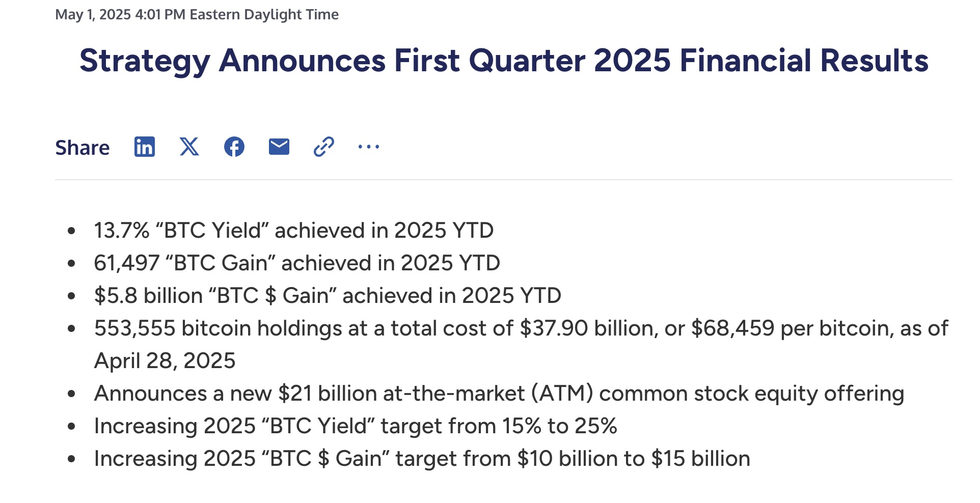The width and height of the screenshot is (980, 503).
Task: Click the Share label text
Action: click(x=82, y=148)
